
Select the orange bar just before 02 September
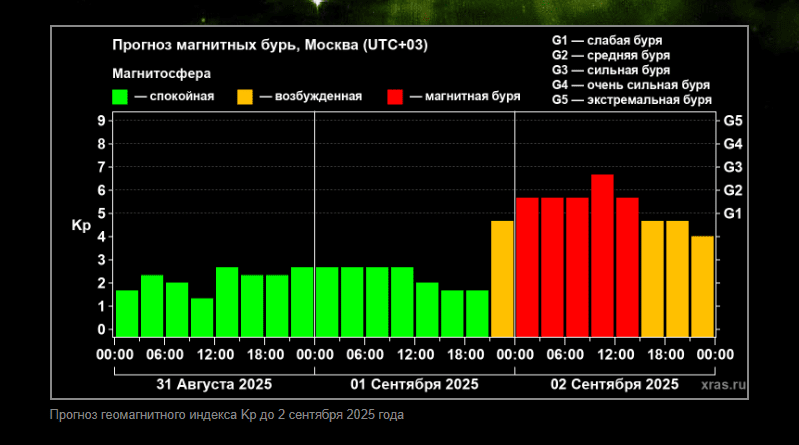pos(502,279)
